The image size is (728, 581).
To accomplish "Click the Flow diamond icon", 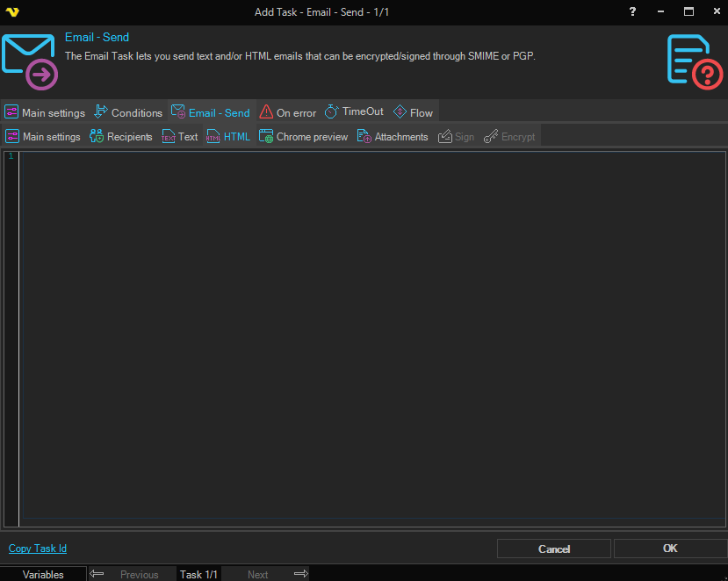I will tap(400, 112).
